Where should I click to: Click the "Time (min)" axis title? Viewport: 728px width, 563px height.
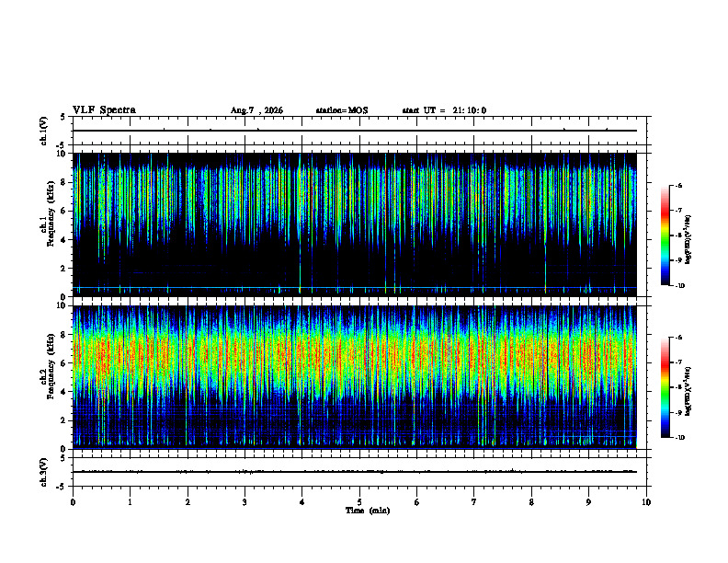(x=368, y=511)
